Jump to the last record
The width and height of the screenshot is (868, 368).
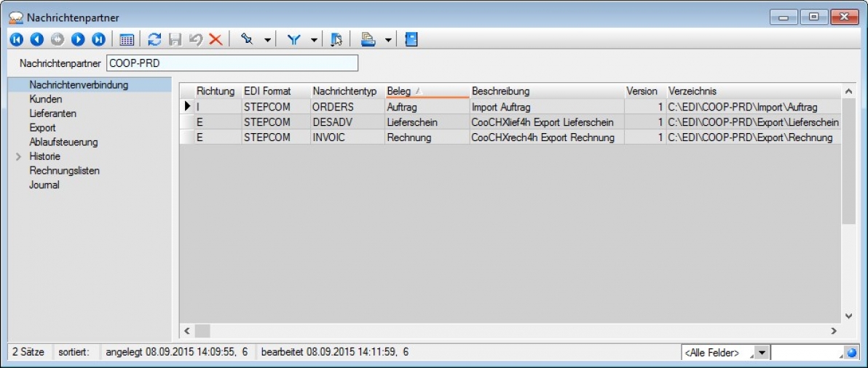tap(98, 40)
